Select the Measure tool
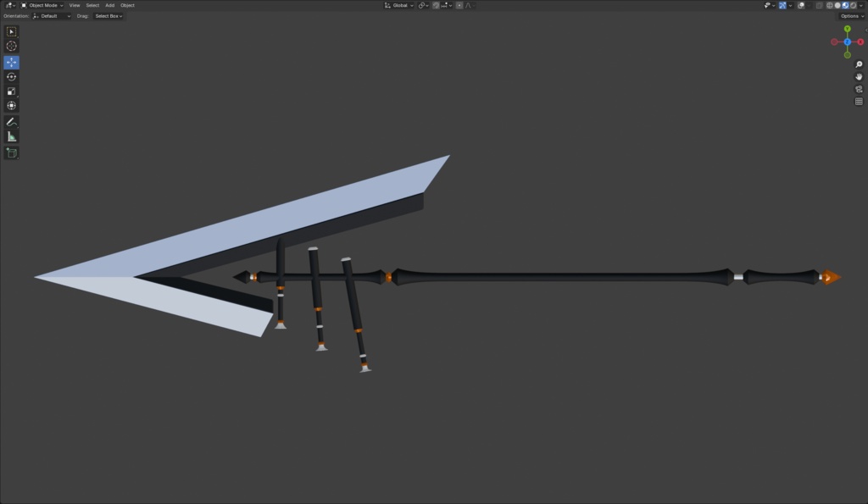Screen dimensions: 868x504 click(11, 135)
